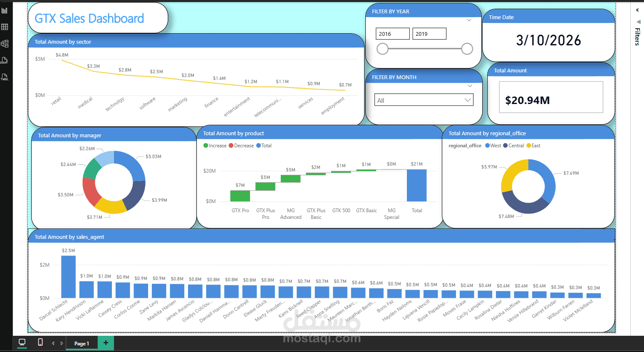Screen dimensions: 644x352
Task: Switch to Table view in left sidebar
Action: pos(5,27)
